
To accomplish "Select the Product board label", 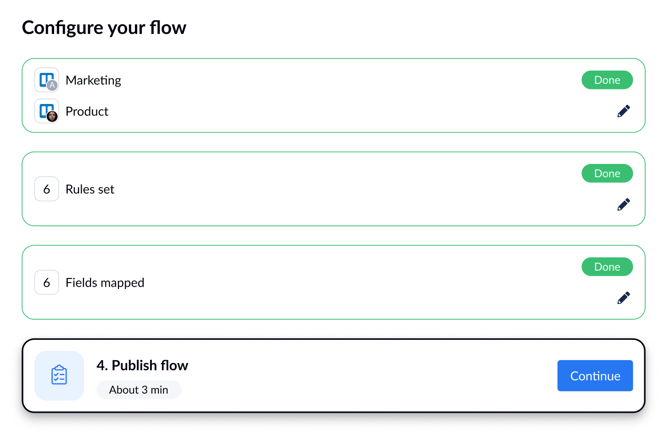I will tap(87, 112).
